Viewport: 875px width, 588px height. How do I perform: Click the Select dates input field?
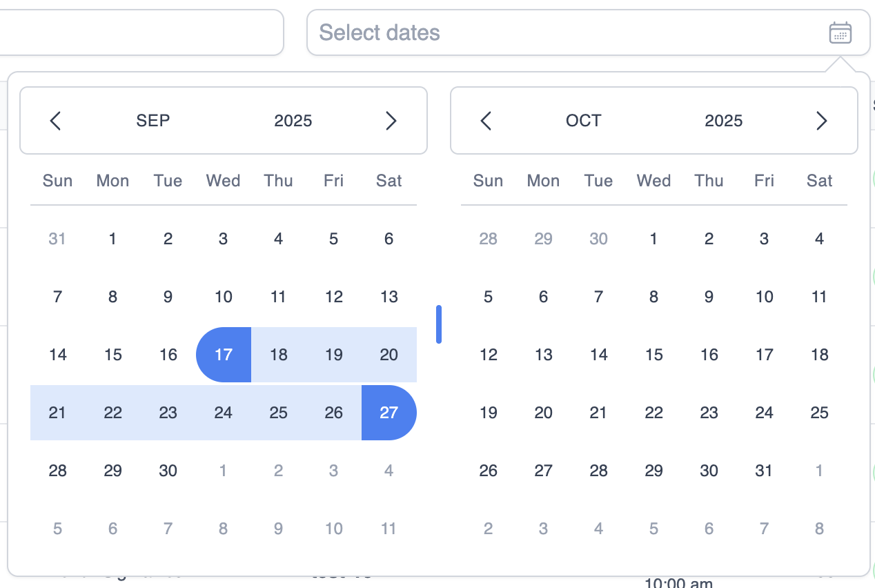[x=552, y=32]
